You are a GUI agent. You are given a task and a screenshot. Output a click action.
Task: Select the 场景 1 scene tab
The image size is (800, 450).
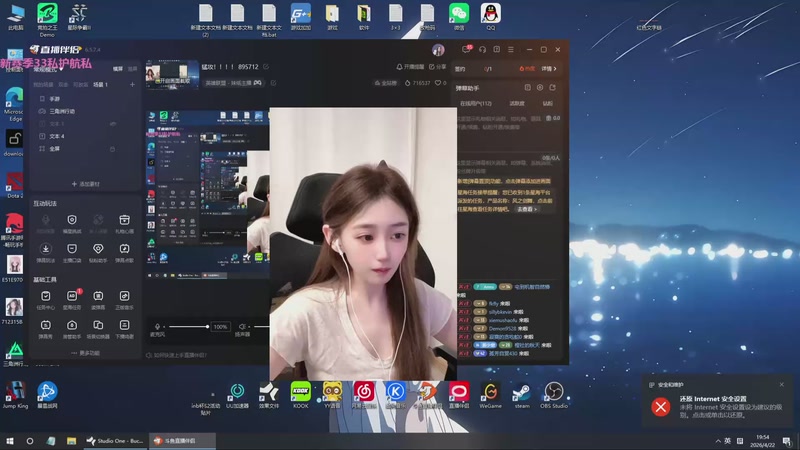(101, 85)
